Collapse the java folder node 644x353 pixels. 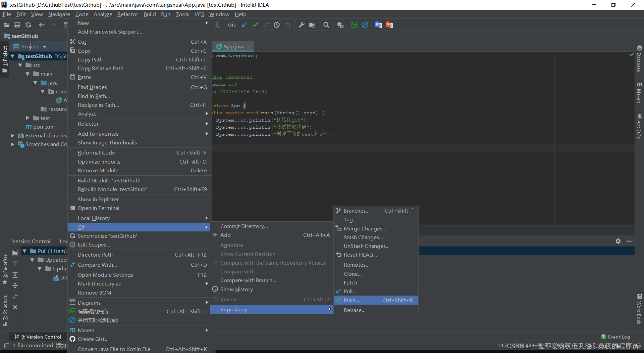click(x=35, y=83)
